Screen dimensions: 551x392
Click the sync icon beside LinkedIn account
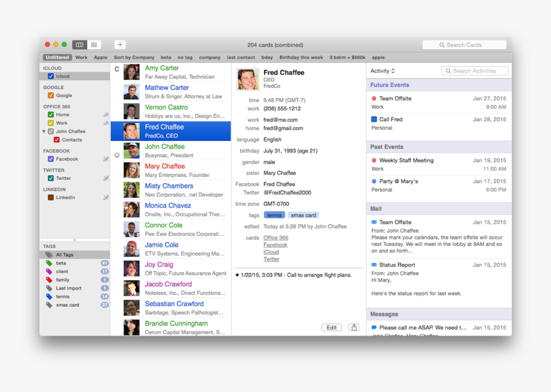click(x=106, y=198)
